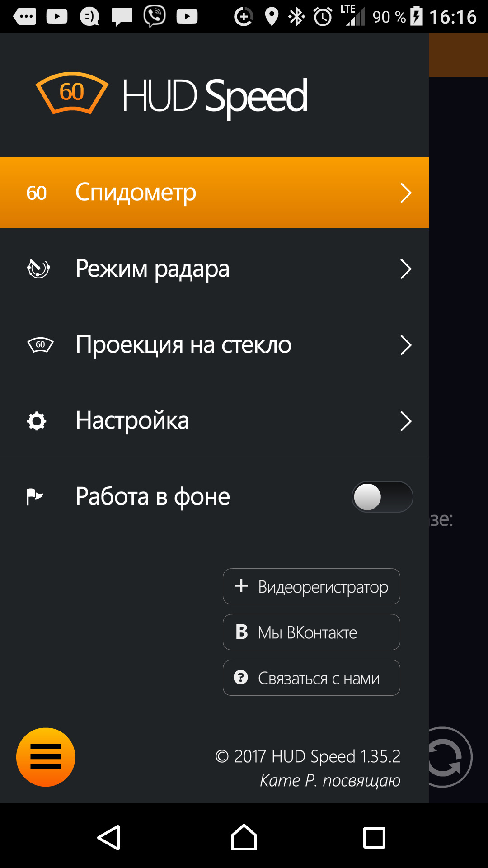488x868 pixels.
Task: Tap the speedometer 60 icon
Action: [37, 193]
